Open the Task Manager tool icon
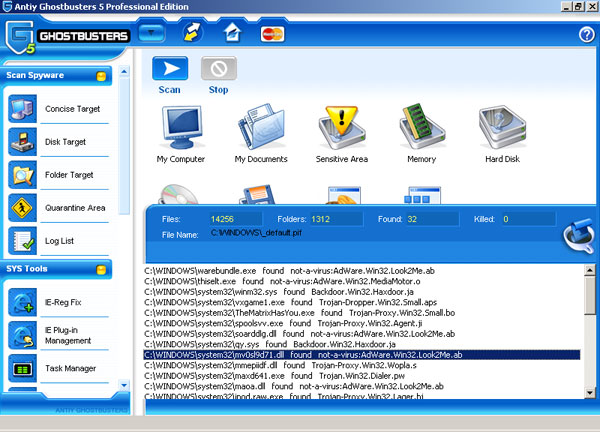The height and width of the screenshot is (432, 600). tap(23, 368)
